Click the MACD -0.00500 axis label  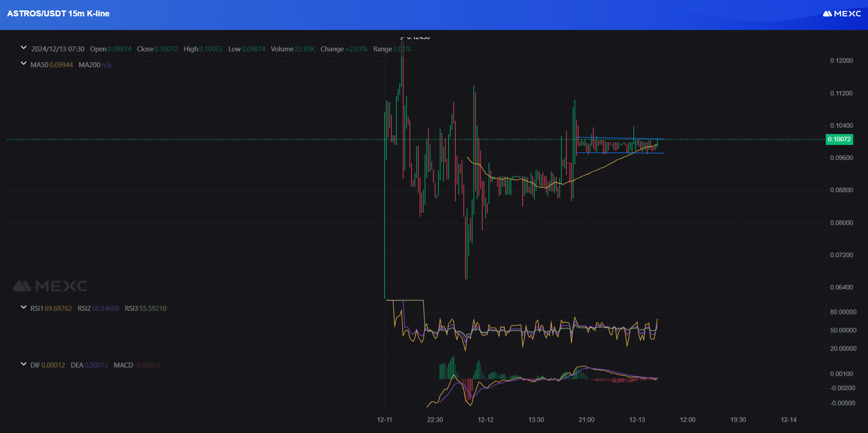tap(843, 403)
